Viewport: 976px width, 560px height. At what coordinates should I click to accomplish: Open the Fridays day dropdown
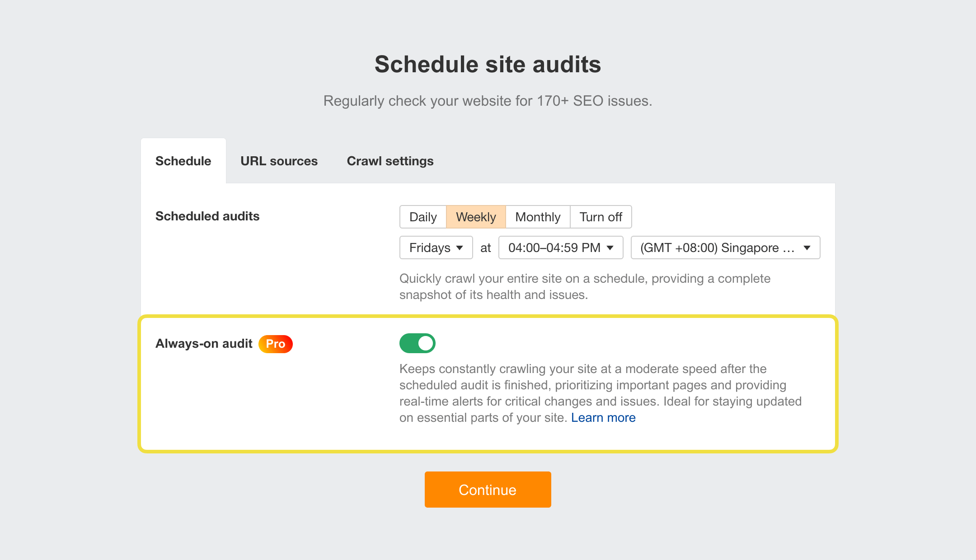click(436, 247)
